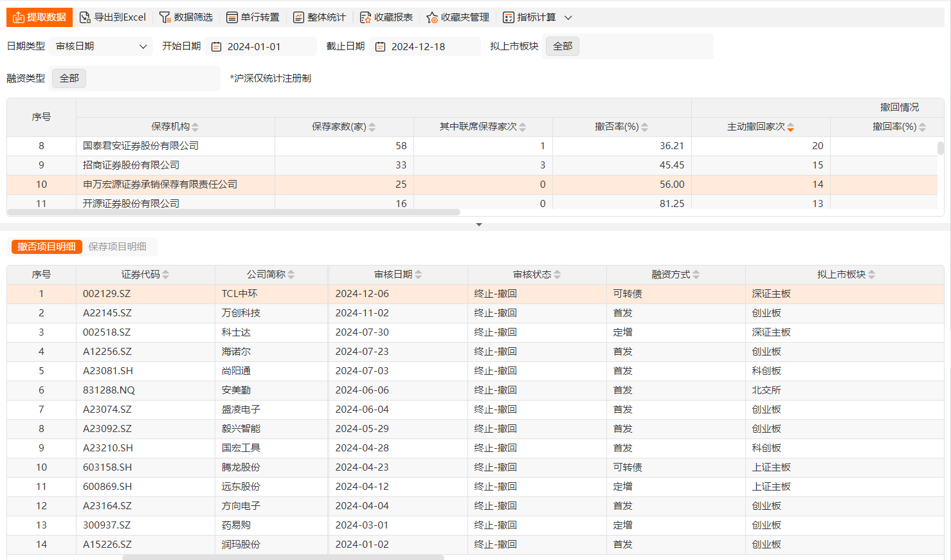Toggle sort on 保荐家数(家) column

pyautogui.click(x=372, y=127)
